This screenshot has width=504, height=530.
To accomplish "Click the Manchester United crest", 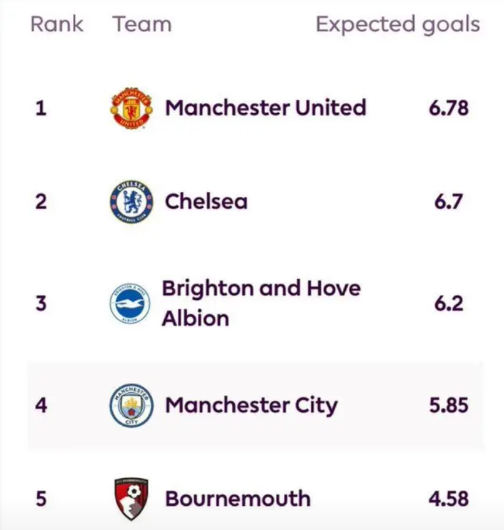I will 131,108.
